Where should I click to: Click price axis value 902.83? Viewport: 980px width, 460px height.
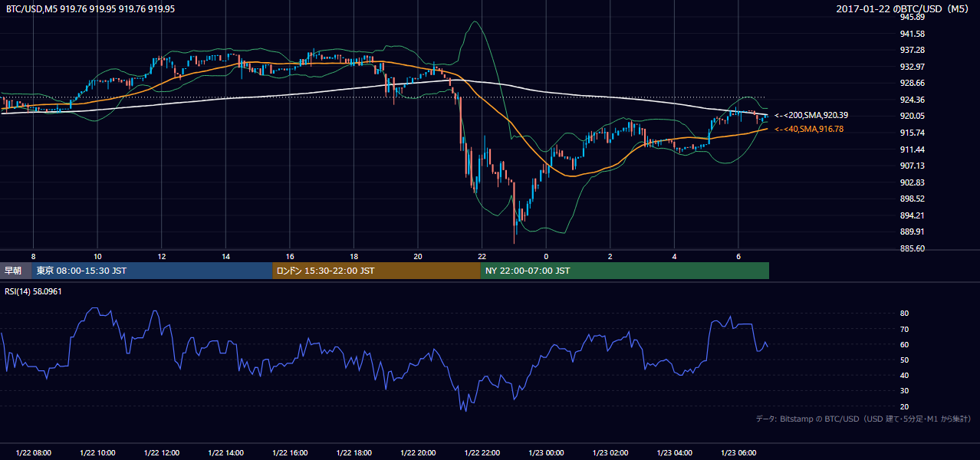point(913,182)
